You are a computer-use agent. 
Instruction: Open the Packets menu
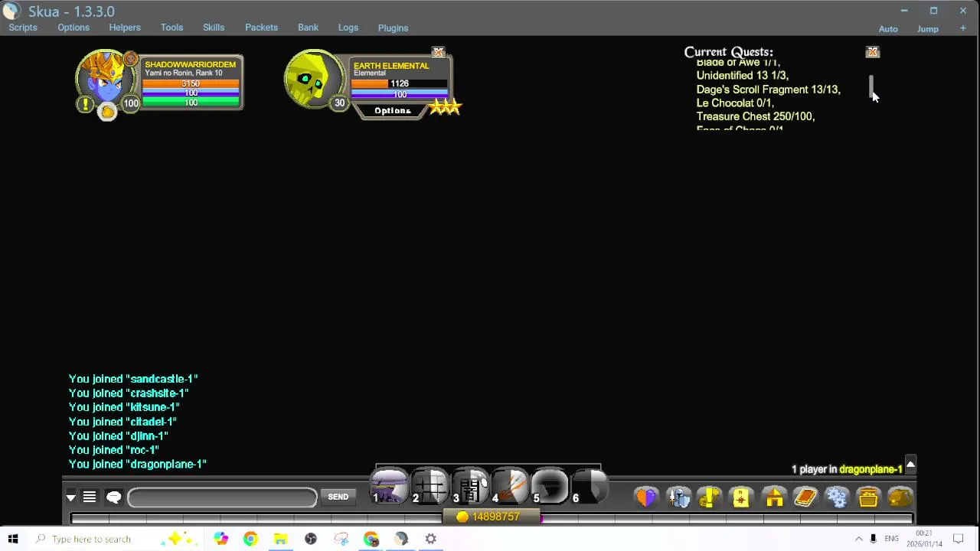tap(261, 28)
